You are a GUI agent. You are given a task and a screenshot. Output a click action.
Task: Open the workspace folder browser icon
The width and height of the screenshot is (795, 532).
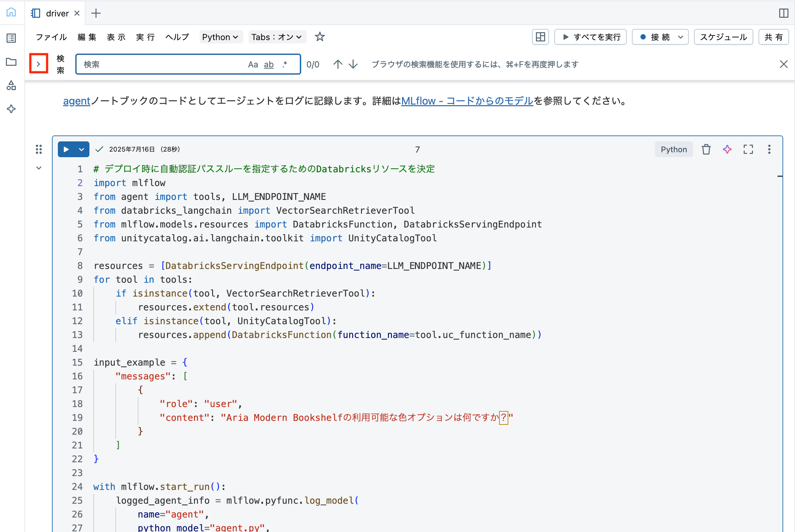[11, 62]
